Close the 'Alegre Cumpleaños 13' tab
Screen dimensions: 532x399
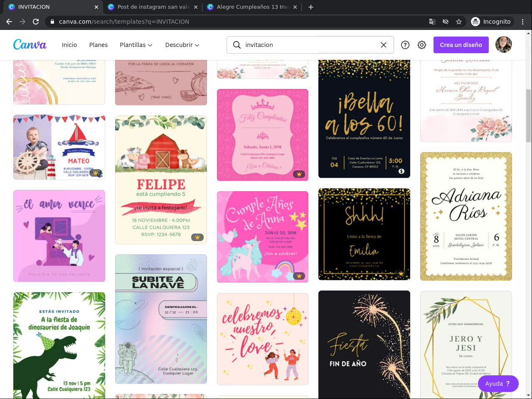pos(295,7)
